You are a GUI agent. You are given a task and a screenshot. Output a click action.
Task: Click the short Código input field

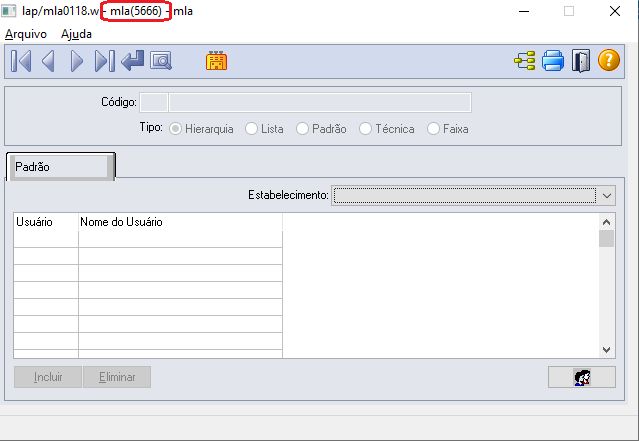(x=154, y=102)
